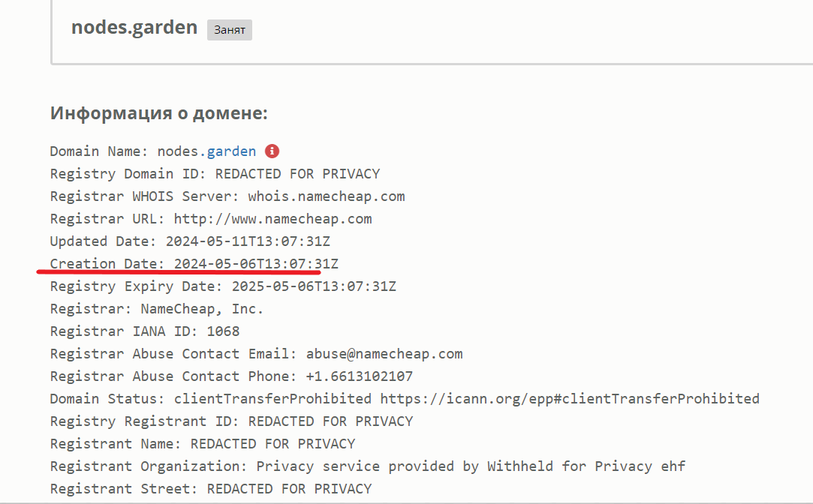The width and height of the screenshot is (813, 504).
Task: Click the Updated Date value 2024-05-11T13:07:31Z
Action: tap(248, 241)
